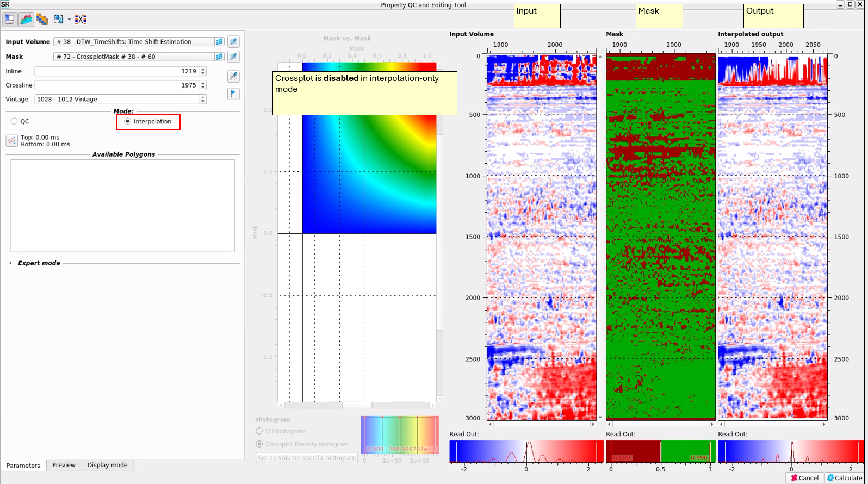Switch to the Display mode tab
The height and width of the screenshot is (484, 868).
pos(107,465)
